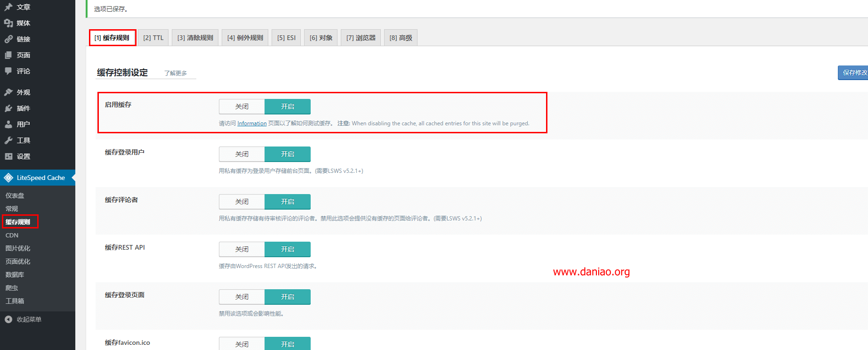The width and height of the screenshot is (868, 350).
Task: Open the 插件 menu label
Action: coord(24,108)
